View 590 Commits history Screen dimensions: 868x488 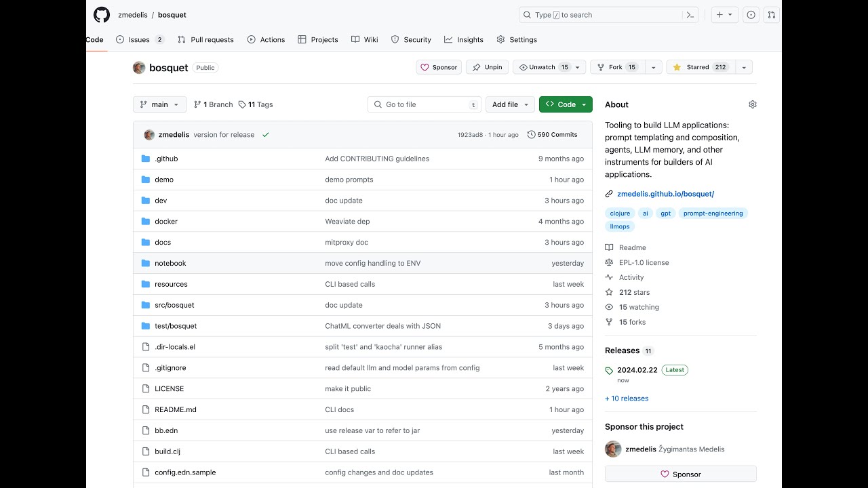[553, 135]
